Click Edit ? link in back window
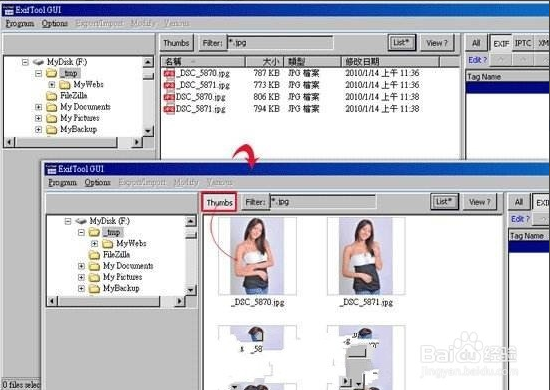Image resolution: width=550 pixels, height=390 pixels. coord(477,60)
